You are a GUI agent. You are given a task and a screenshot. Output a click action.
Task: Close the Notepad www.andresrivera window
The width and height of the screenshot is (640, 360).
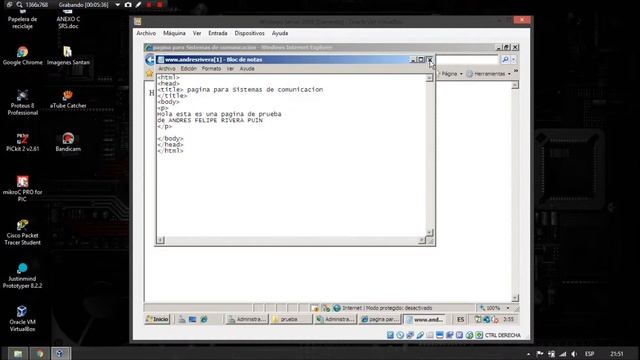point(430,60)
